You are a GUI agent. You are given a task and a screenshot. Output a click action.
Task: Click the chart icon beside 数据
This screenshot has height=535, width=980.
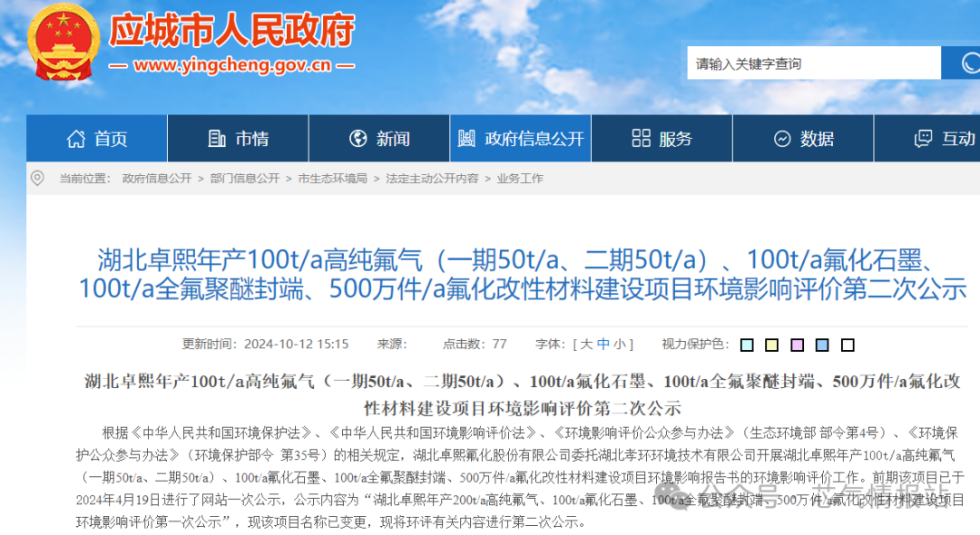click(782, 139)
